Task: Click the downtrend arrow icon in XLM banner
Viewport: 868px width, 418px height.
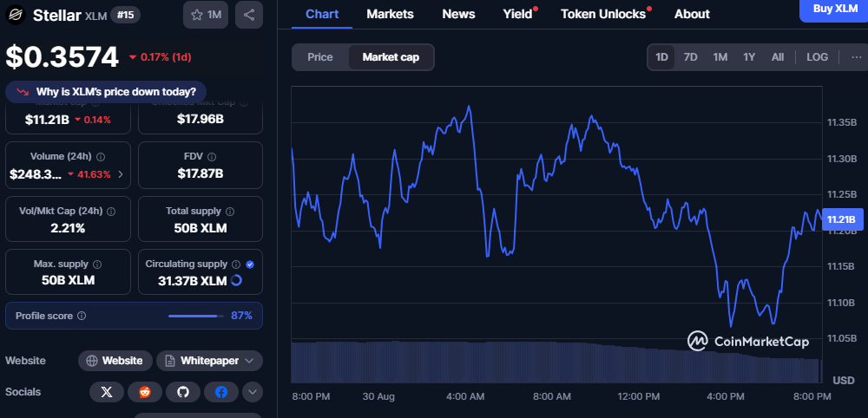Action: coord(23,92)
